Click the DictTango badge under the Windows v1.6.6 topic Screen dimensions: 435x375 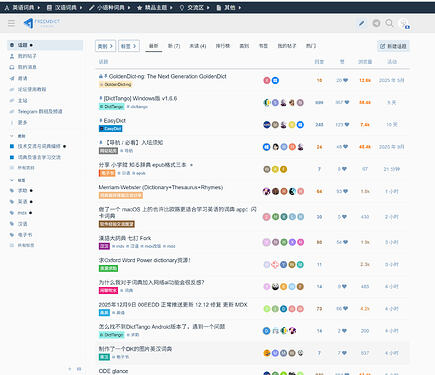pos(112,107)
